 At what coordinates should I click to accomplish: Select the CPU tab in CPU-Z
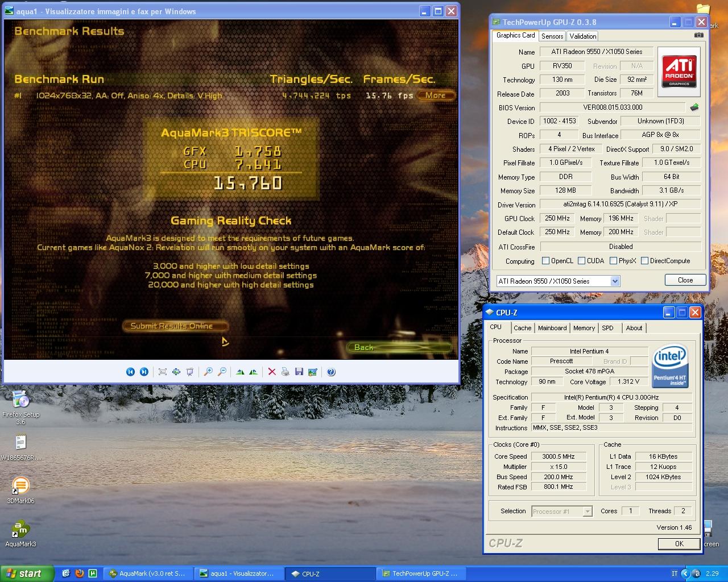[496, 327]
